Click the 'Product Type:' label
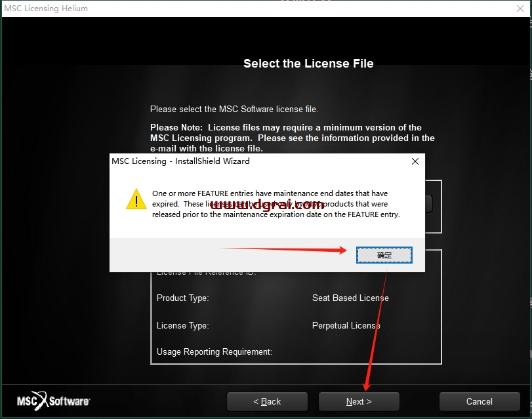The height and width of the screenshot is (419, 532). pyautogui.click(x=183, y=298)
